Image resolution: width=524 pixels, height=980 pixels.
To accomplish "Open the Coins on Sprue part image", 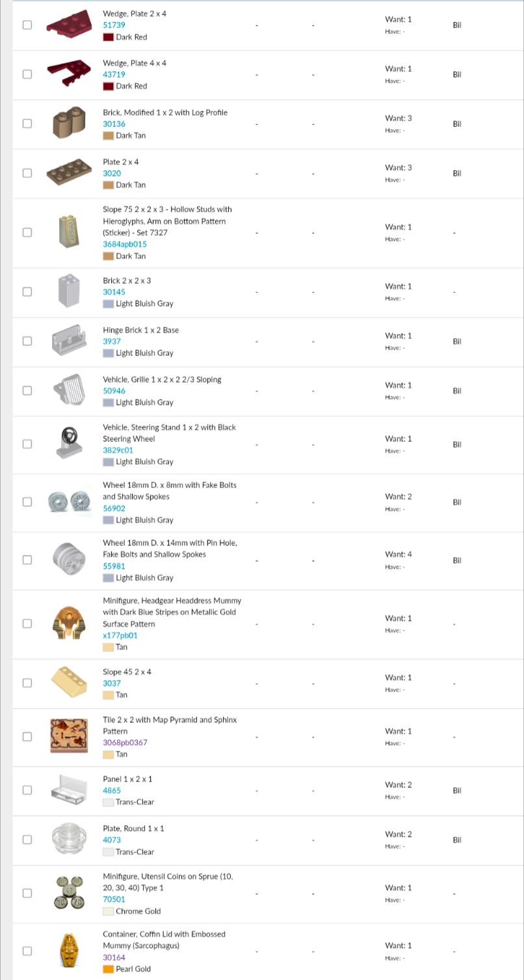I will point(69,893).
